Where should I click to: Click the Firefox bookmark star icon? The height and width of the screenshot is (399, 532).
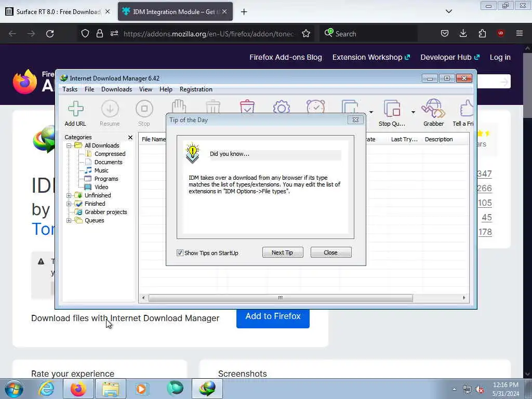[x=306, y=33]
